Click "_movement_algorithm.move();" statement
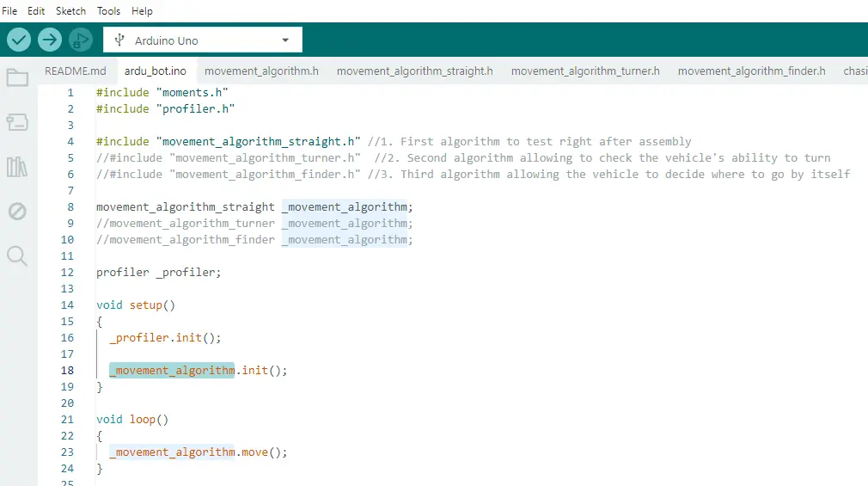Viewport: 868px width, 486px height. pyautogui.click(x=199, y=452)
